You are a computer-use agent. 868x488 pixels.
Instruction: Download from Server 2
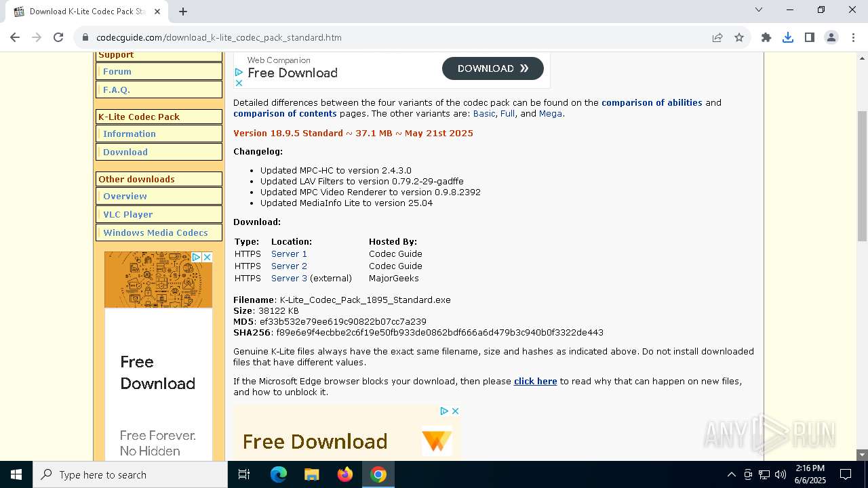pyautogui.click(x=289, y=266)
